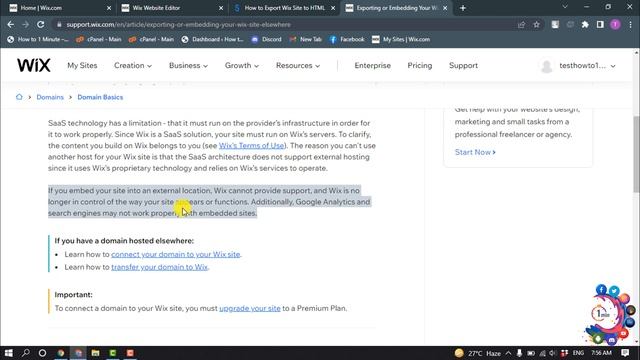
Task: Open My Sites in the Wix navigation
Action: click(x=82, y=66)
